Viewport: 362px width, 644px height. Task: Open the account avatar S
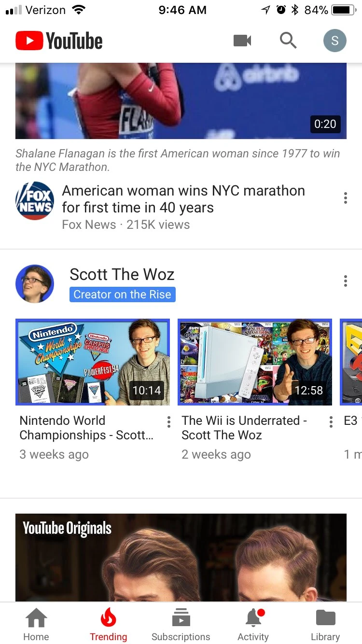335,41
